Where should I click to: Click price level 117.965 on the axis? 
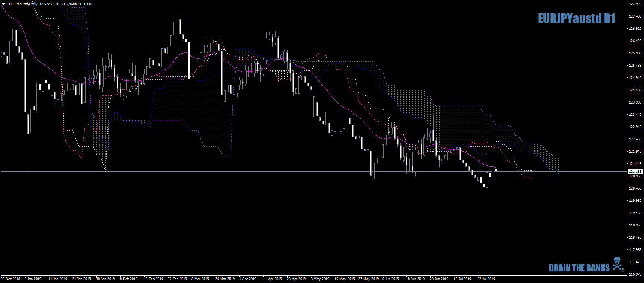click(x=635, y=250)
